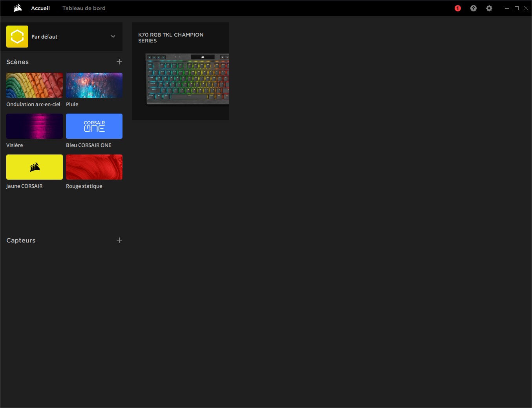Click the Corsair sails logo in title bar
This screenshot has width=532, height=408.
coord(17,8)
